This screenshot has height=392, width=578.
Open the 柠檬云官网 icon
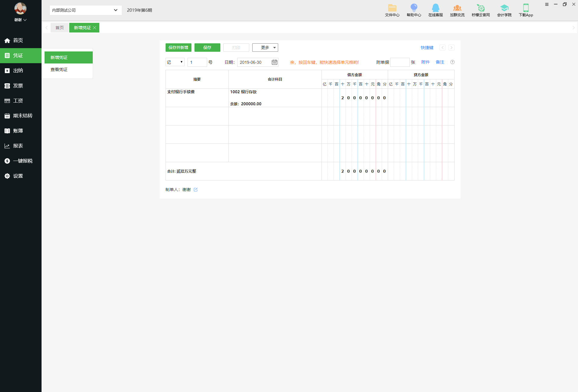coord(480,8)
